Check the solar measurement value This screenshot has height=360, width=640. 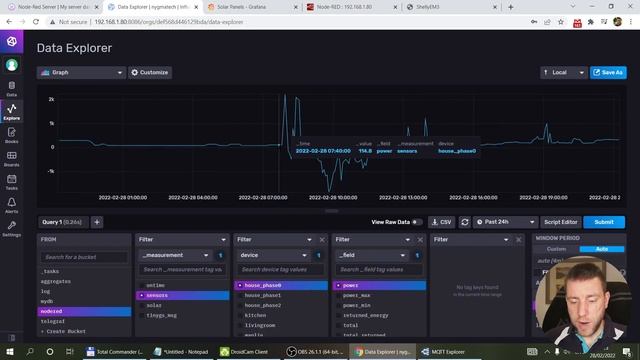[142, 305]
